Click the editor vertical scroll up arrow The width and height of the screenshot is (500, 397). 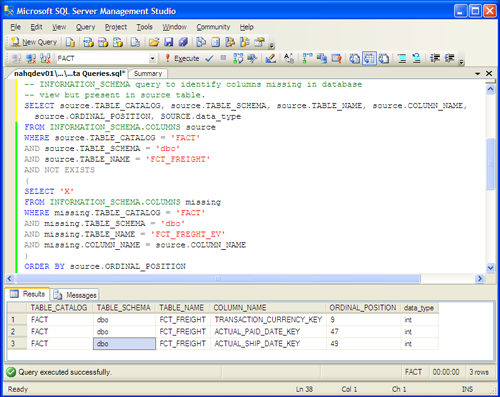[x=490, y=89]
